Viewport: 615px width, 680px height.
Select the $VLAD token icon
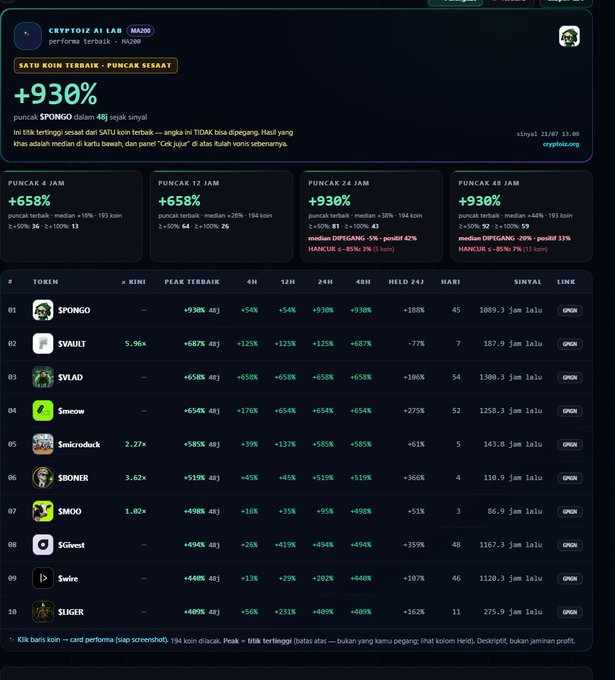coord(43,377)
